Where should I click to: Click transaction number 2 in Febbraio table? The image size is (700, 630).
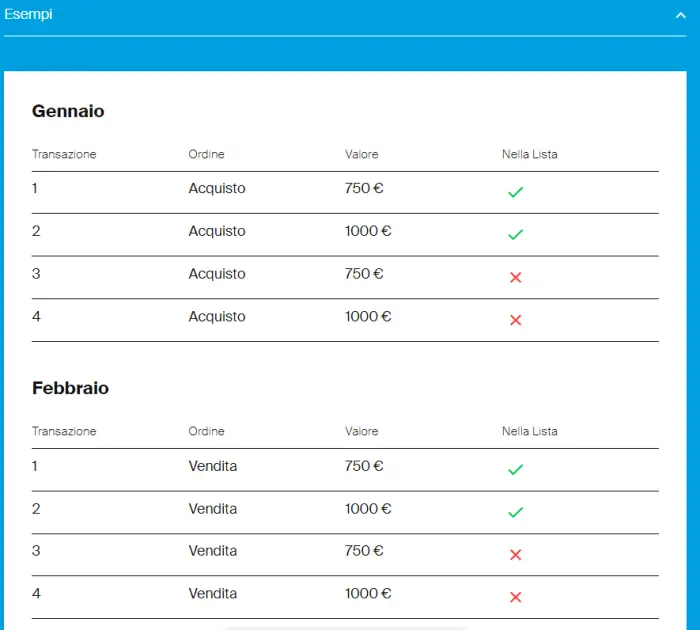click(36, 509)
